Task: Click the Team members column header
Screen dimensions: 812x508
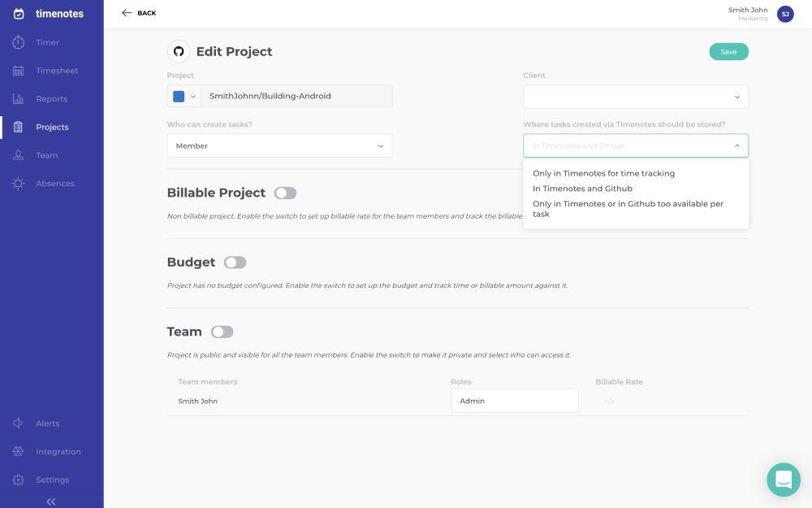Action: click(x=207, y=382)
